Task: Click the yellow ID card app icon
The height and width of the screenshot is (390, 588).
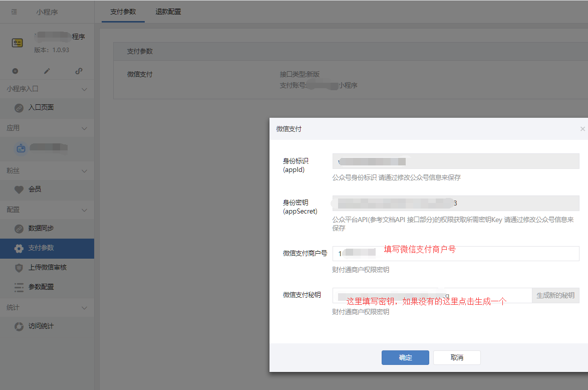Action: (18, 43)
